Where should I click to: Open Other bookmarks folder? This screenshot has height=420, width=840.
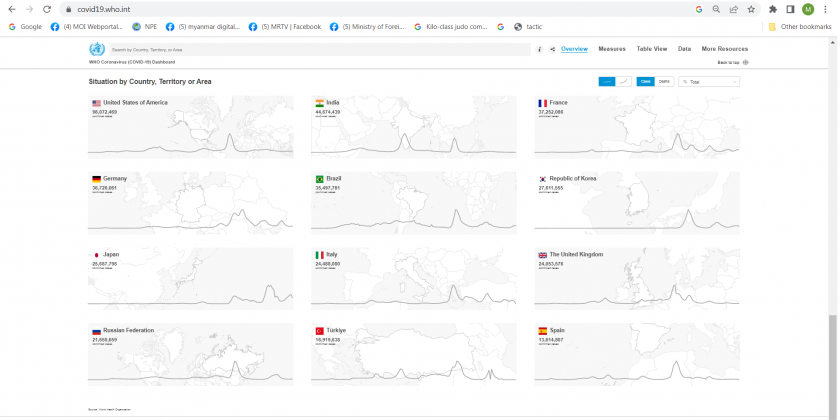coord(800,27)
